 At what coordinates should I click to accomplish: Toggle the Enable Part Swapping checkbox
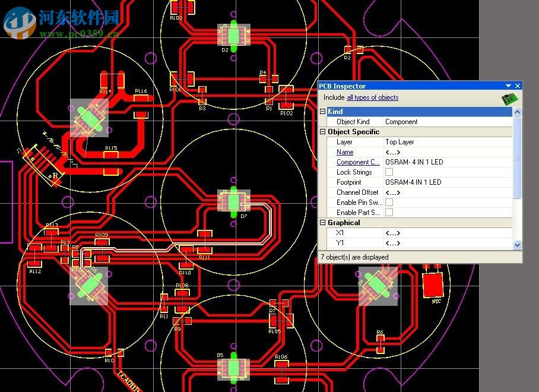point(389,213)
